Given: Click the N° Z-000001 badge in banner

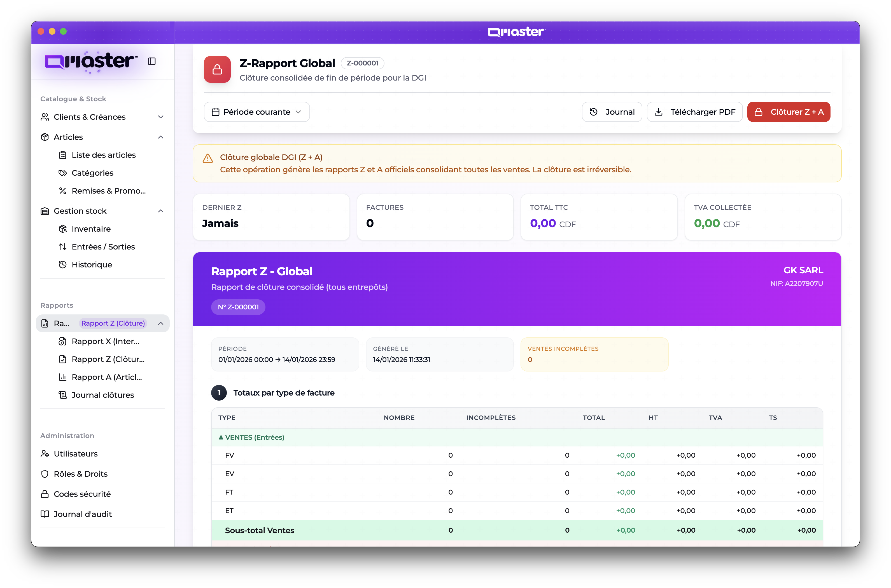Looking at the screenshot, I should coord(238,307).
